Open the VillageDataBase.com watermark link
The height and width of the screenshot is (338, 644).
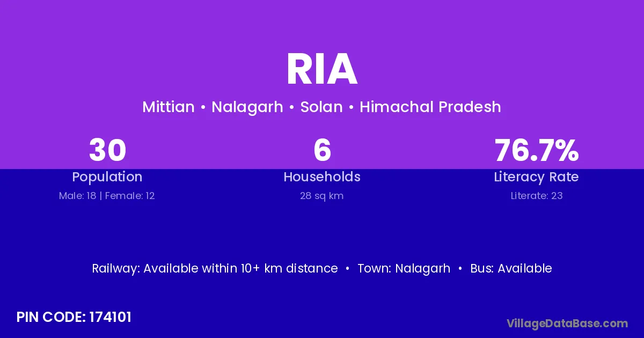[x=567, y=323]
